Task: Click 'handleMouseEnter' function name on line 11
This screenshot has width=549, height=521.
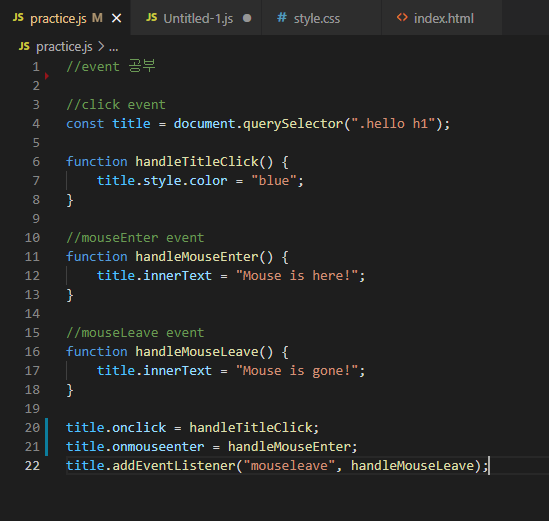Action: (x=197, y=256)
